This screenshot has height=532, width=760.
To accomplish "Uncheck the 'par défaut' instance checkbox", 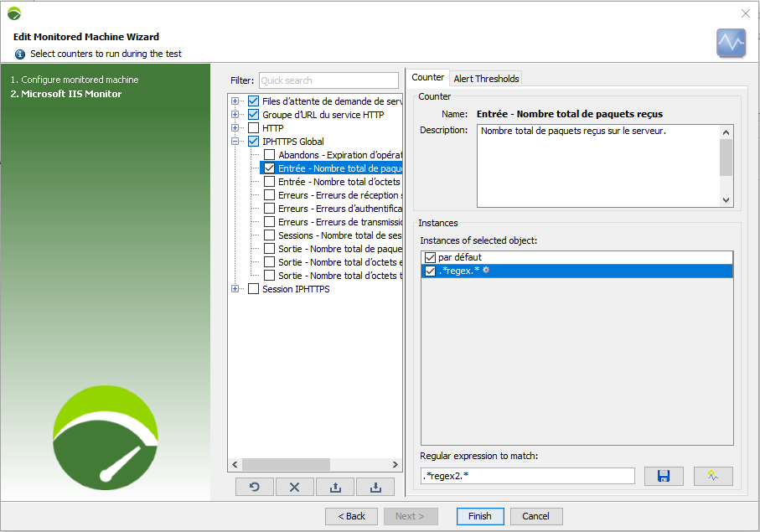I will 431,257.
